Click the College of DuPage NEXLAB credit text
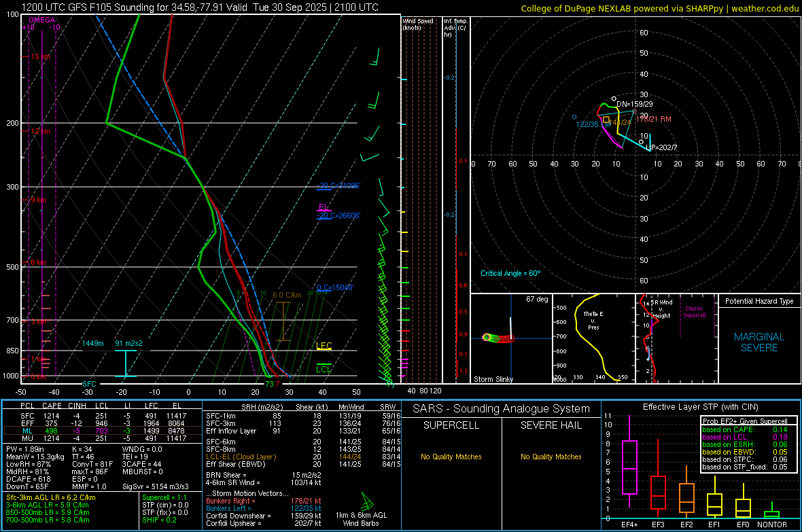This screenshot has width=802, height=532. [x=659, y=8]
